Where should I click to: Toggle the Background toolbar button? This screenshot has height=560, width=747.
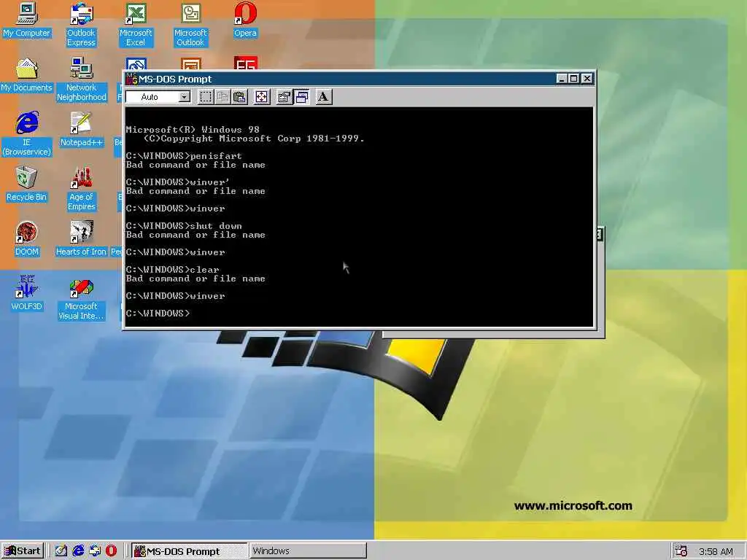pos(301,97)
